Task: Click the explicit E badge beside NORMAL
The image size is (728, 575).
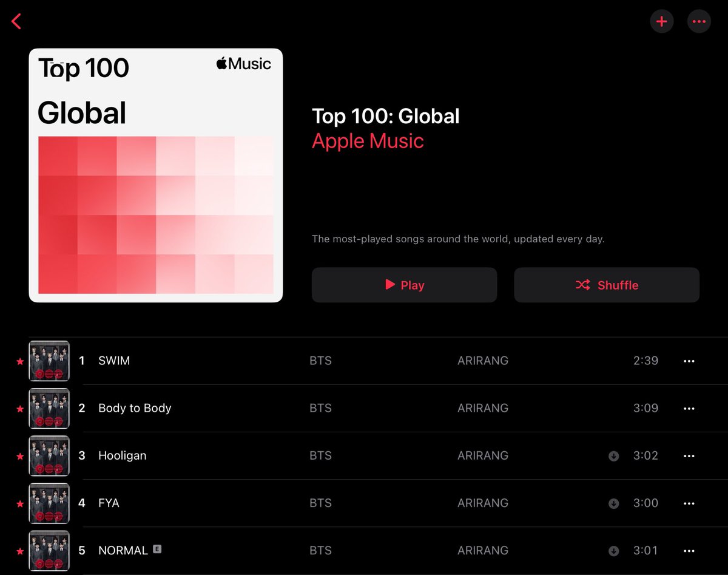Action: click(157, 549)
